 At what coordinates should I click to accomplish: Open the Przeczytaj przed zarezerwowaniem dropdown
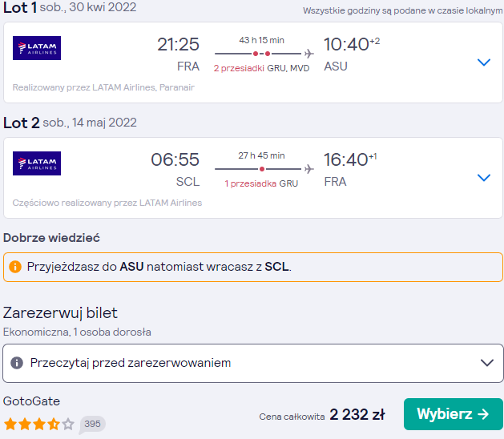[252, 363]
